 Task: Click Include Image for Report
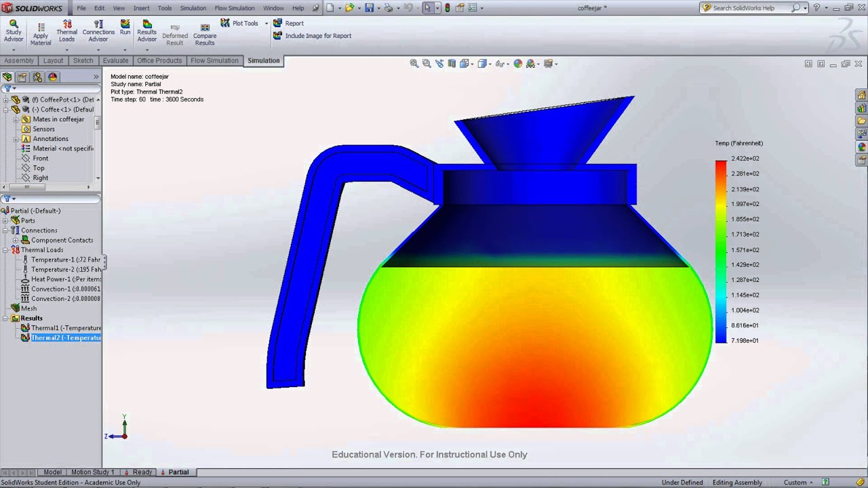(x=313, y=35)
